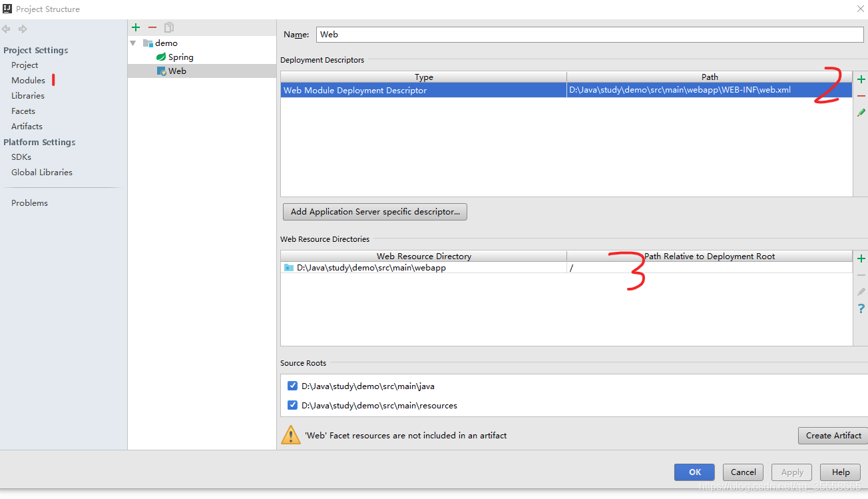Navigate forward using the right arrow icon
The height and width of the screenshot is (499, 868).
pyautogui.click(x=22, y=29)
